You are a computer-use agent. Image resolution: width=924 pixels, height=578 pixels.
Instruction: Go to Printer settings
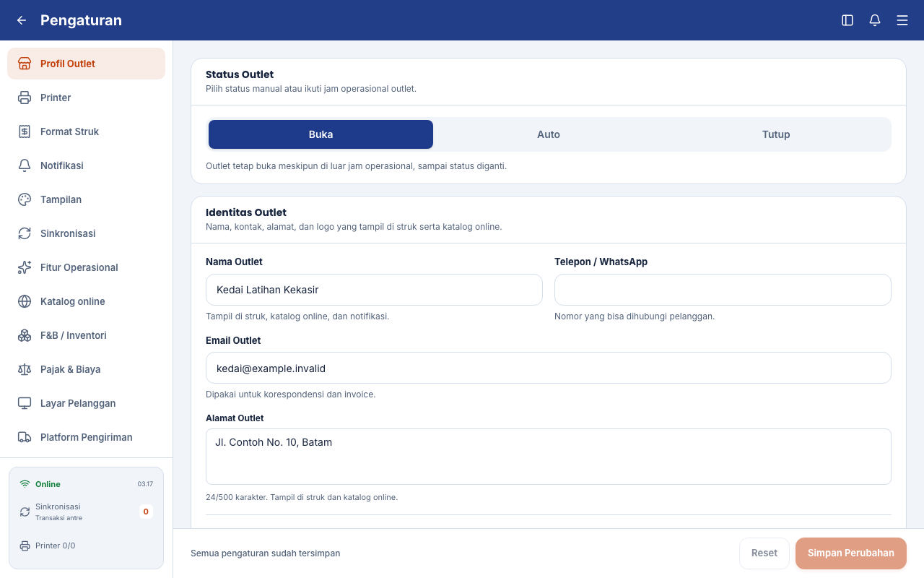click(x=86, y=98)
